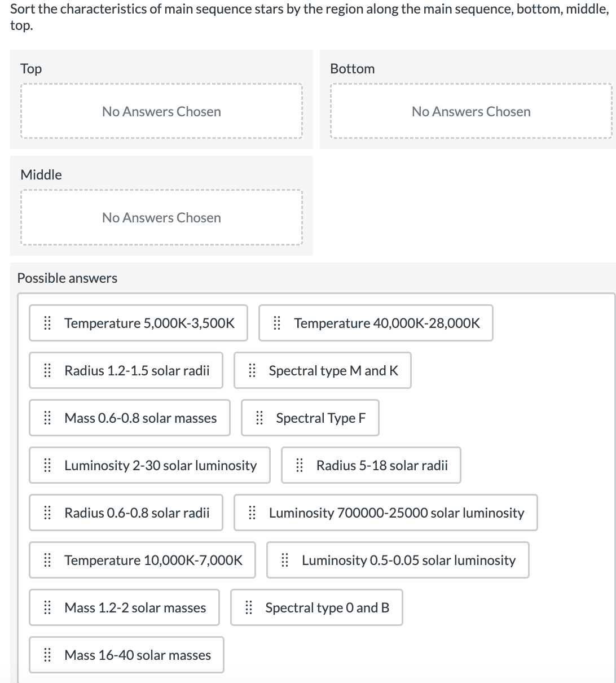
Task: Click the Possible answers heading
Action: [x=68, y=278]
